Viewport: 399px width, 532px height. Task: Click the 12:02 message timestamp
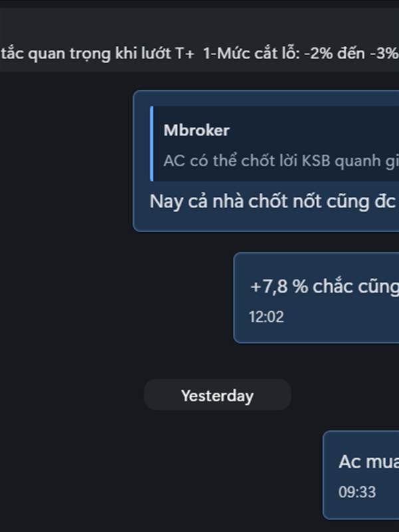point(267,317)
